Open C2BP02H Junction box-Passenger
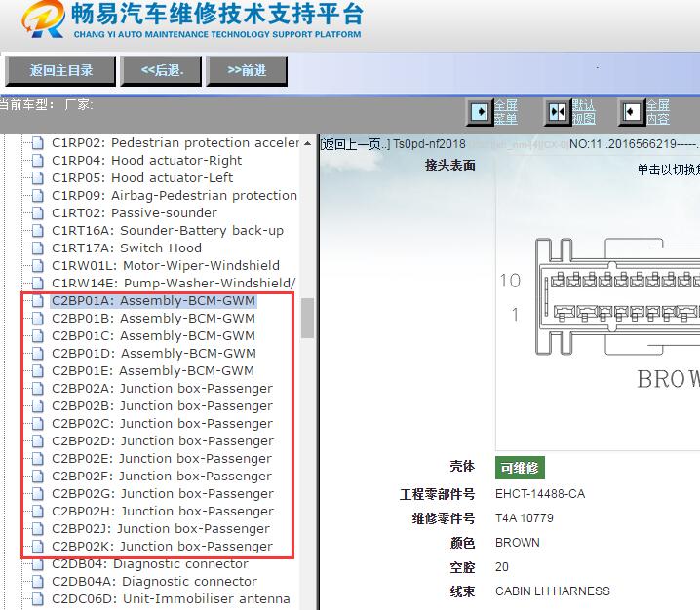700x610 pixels. coord(163,511)
